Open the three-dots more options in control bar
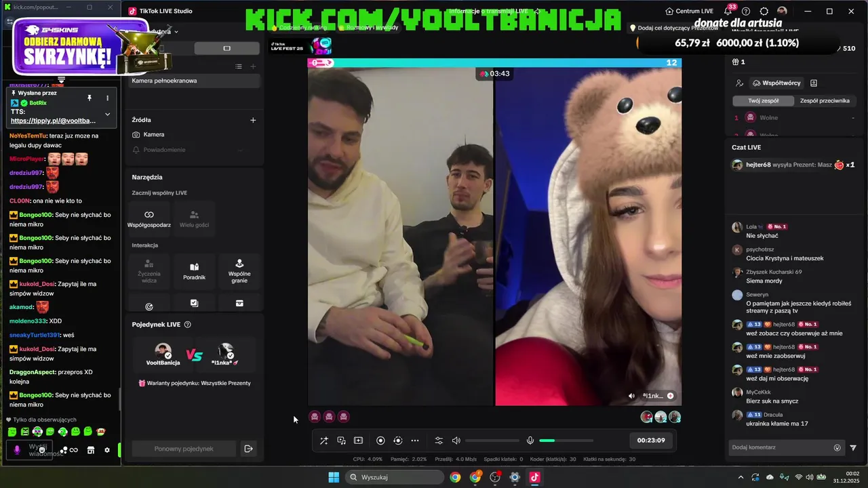This screenshot has height=488, width=868. tap(415, 441)
